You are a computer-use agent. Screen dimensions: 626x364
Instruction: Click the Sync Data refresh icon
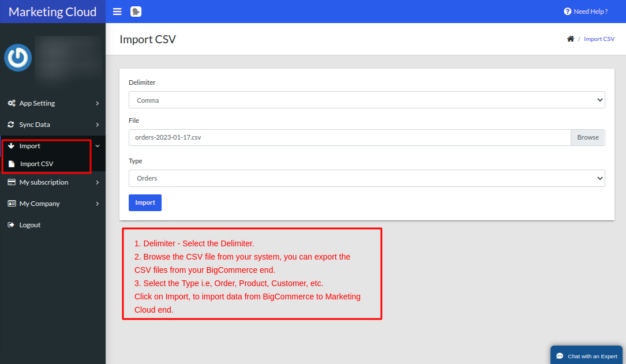point(11,125)
